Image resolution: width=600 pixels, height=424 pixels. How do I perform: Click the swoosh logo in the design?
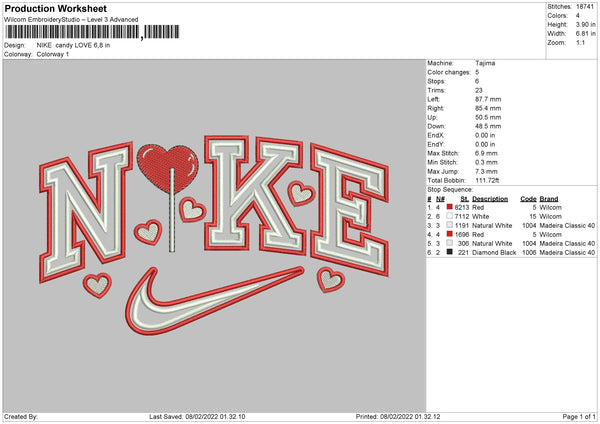click(x=214, y=301)
